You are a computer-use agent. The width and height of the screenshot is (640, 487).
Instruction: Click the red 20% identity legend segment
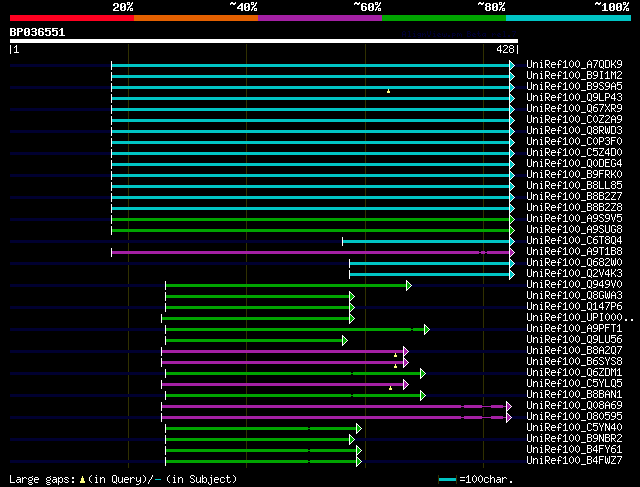coord(72,18)
